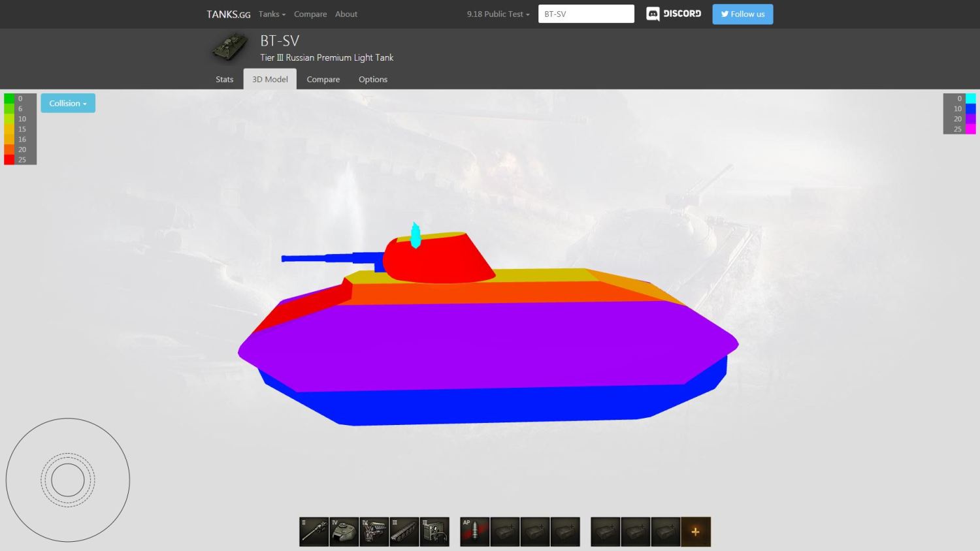Click the BT-SV tank thumbnail image

[x=230, y=48]
